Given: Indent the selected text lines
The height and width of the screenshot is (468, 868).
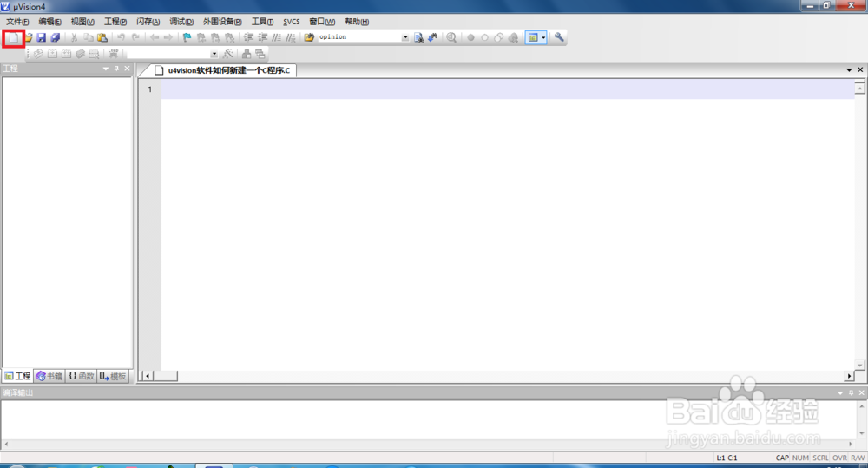Looking at the screenshot, I should (248, 37).
